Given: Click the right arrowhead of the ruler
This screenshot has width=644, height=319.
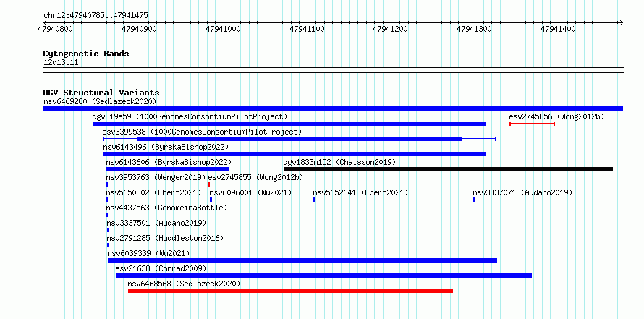Looking at the screenshot, I should coord(621,22).
